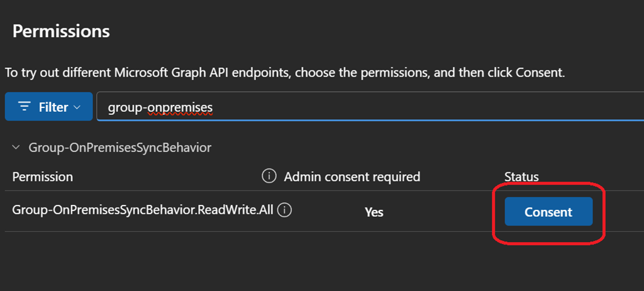
Task: Click empty space right of the search text
Action: tap(440, 107)
